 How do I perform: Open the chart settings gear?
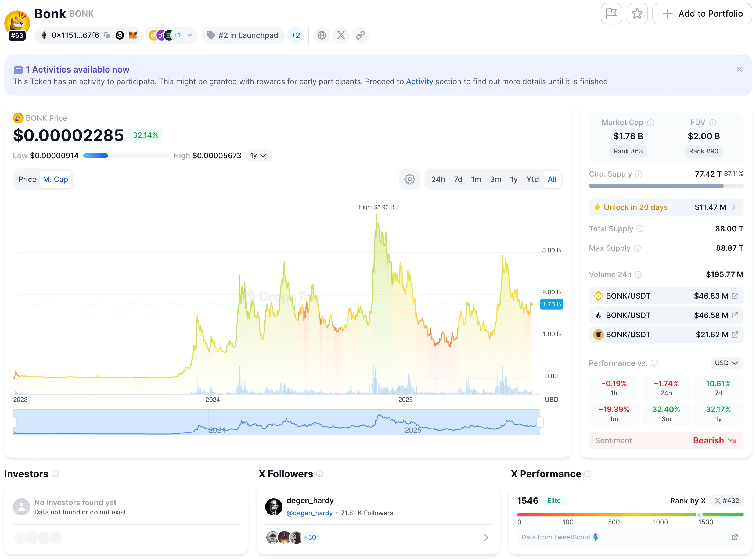410,179
